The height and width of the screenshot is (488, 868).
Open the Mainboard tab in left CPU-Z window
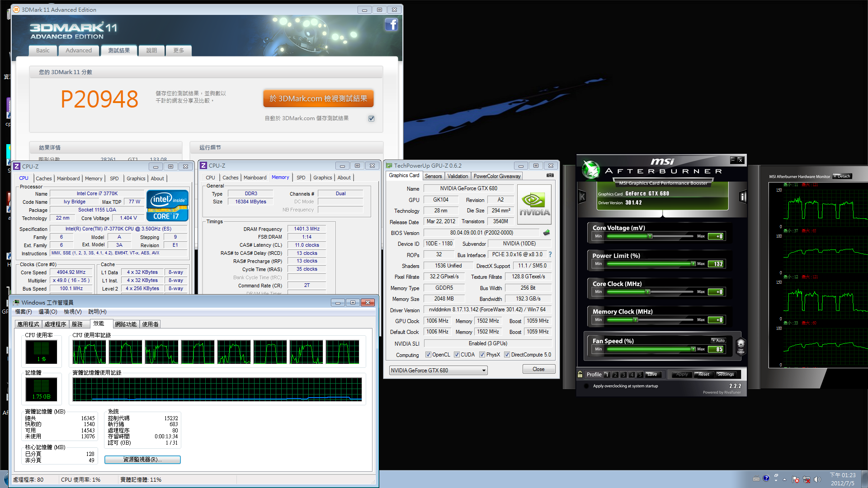(x=68, y=178)
